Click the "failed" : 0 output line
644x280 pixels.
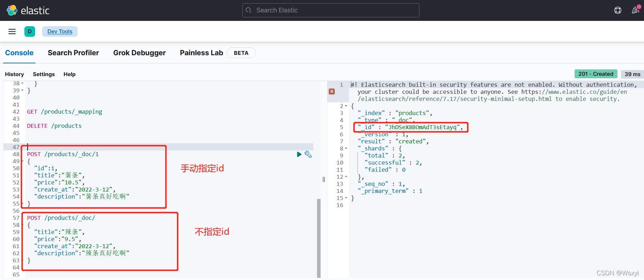pyautogui.click(x=385, y=170)
